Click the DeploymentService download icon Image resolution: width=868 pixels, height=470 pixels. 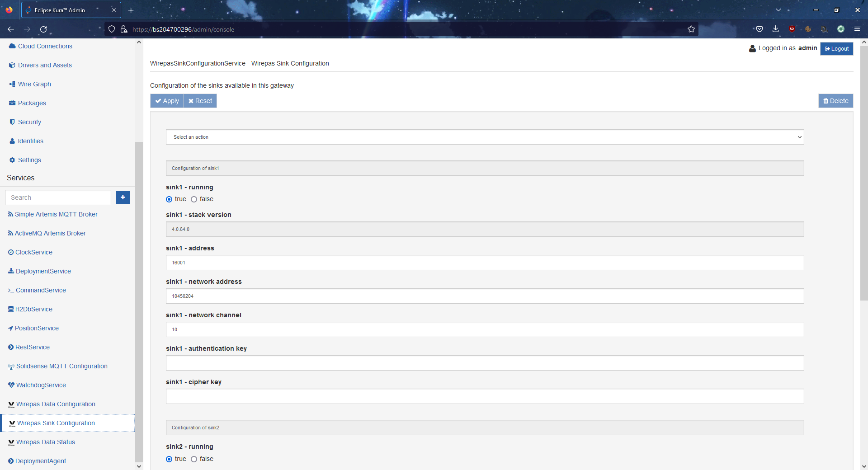point(11,271)
